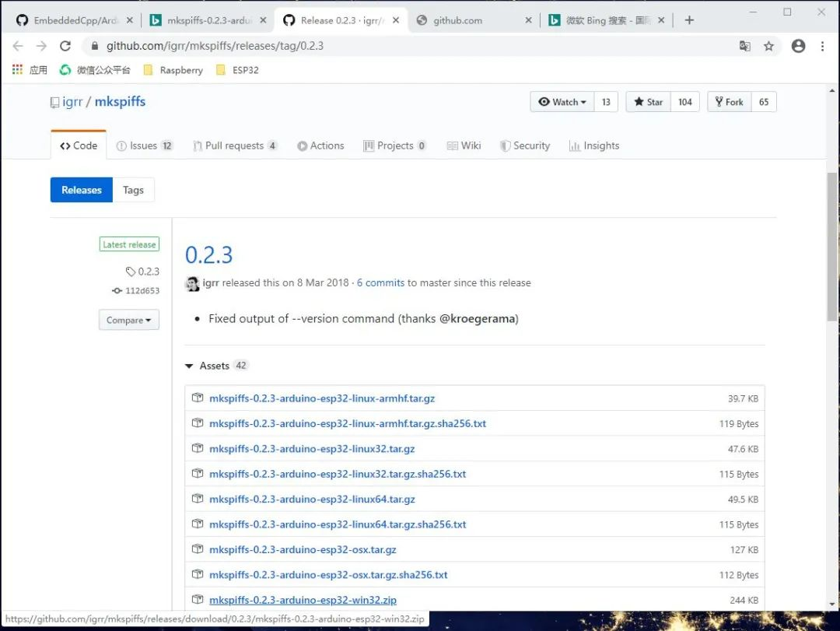Click the Latest release badge
840x631 pixels.
tap(129, 244)
